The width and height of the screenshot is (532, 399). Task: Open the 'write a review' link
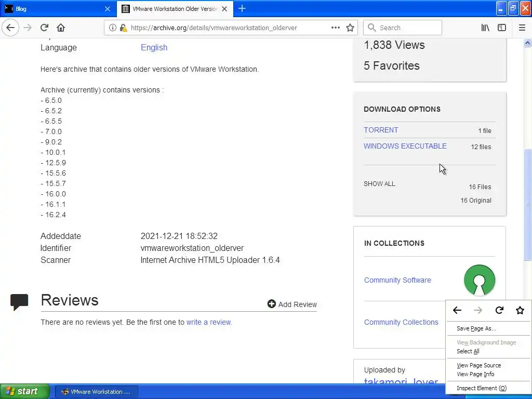click(208, 322)
